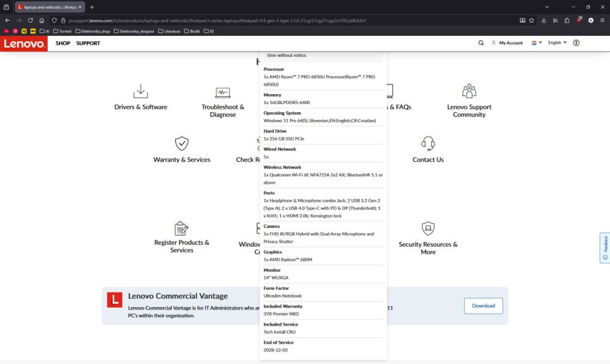The width and height of the screenshot is (610, 364).
Task: Open Drivers & Software section
Action: coord(141,107)
